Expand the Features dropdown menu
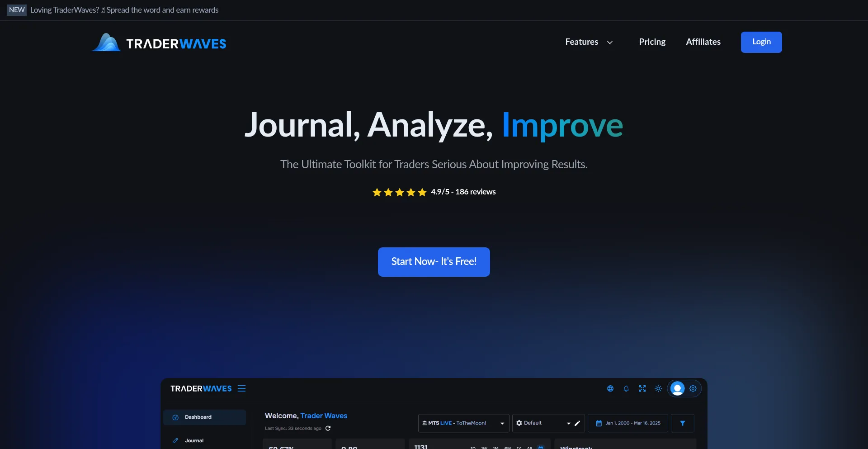868x449 pixels. point(589,42)
